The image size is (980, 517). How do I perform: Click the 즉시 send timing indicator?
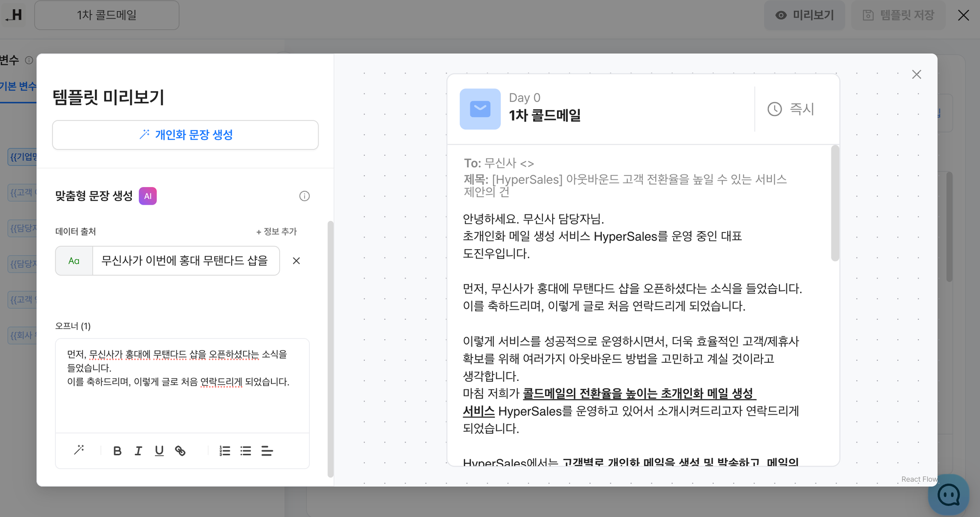pyautogui.click(x=791, y=109)
